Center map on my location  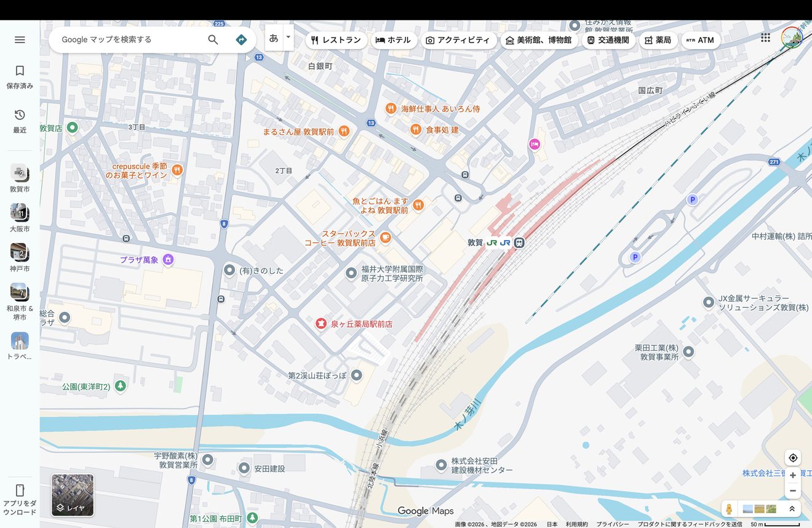click(793, 458)
